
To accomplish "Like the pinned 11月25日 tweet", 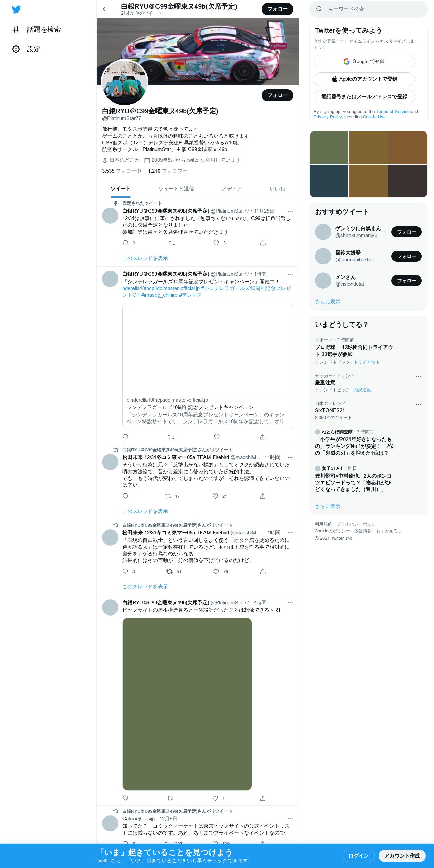I will click(x=216, y=243).
